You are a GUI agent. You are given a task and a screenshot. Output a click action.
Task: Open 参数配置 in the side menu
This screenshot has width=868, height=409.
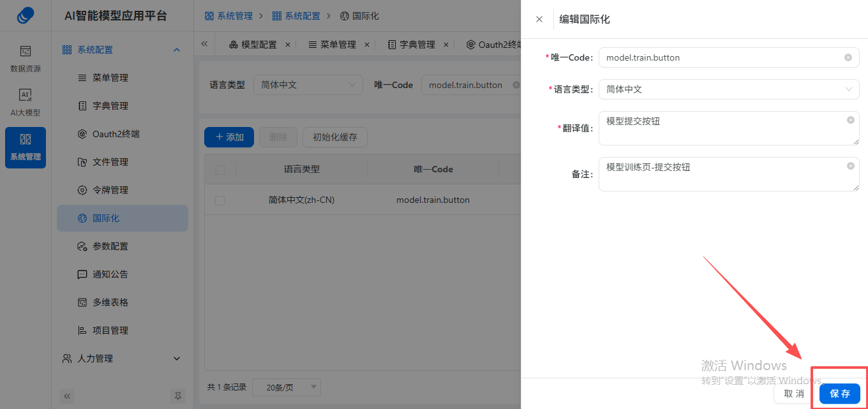(x=123, y=246)
